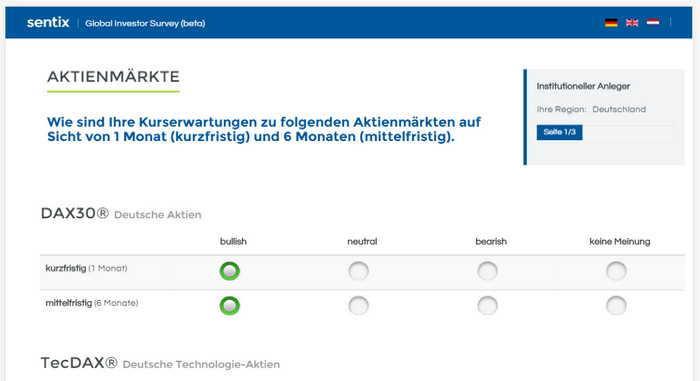Select bullish for DAX30 kurzfristig
This screenshot has height=381, width=700.
tap(229, 271)
